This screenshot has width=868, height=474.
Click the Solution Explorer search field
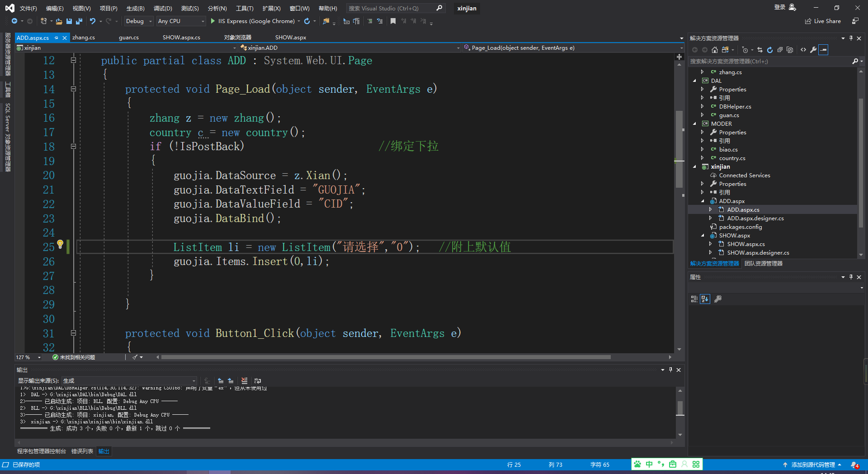(x=771, y=62)
